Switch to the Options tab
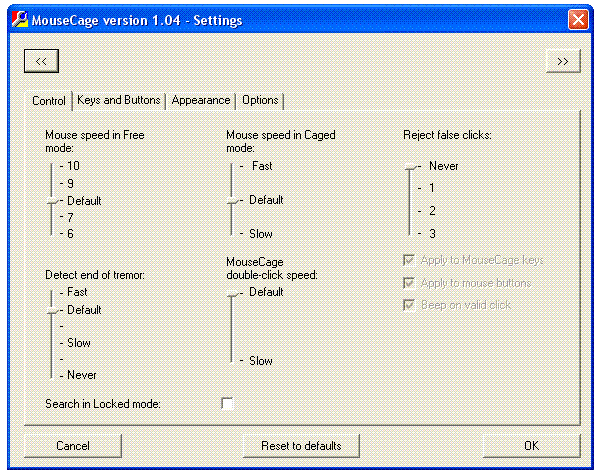600x476 pixels. (260, 100)
